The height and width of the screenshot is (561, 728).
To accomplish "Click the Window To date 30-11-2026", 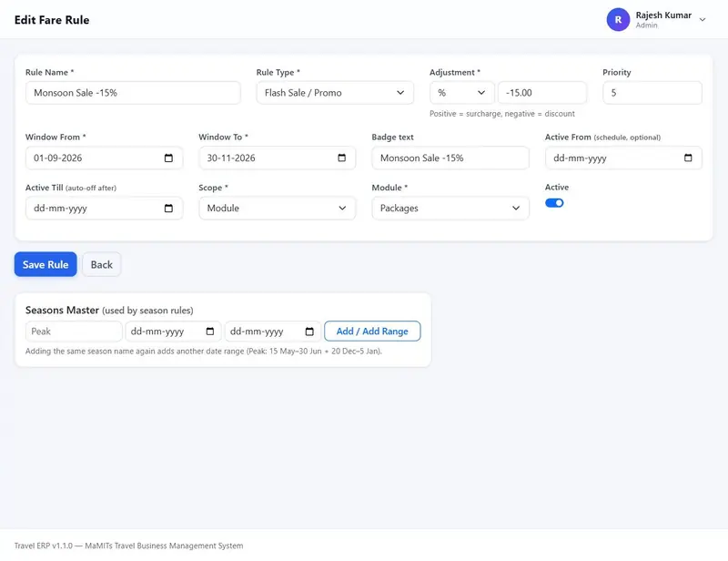I will tap(231, 158).
